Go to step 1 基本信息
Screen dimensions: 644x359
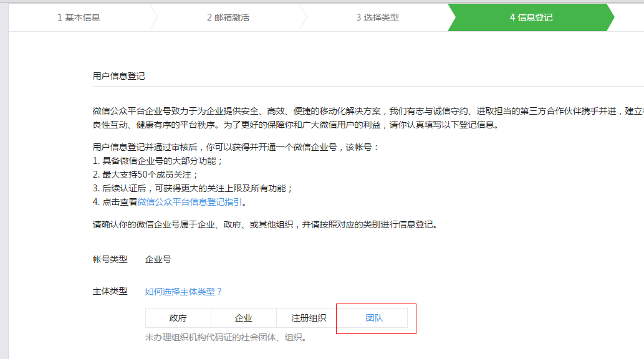point(79,17)
